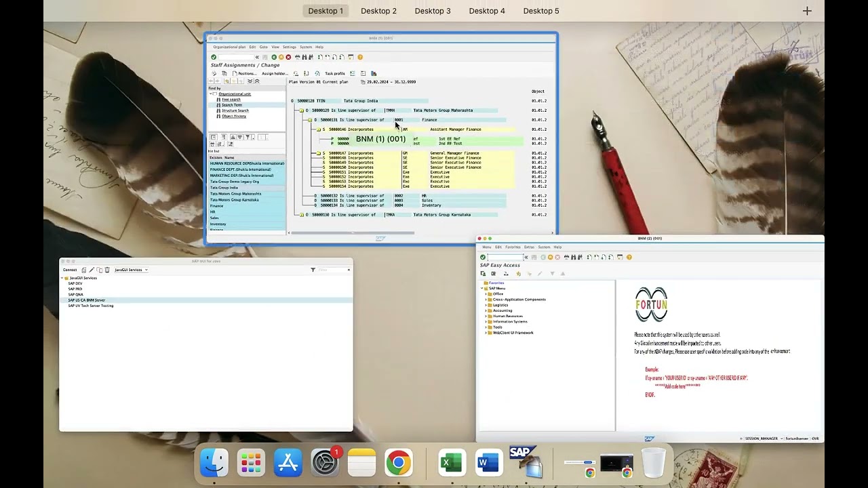Viewport: 868px width, 488px height.
Task: Click the Filter field in SAP GUI for Java
Action: point(332,270)
